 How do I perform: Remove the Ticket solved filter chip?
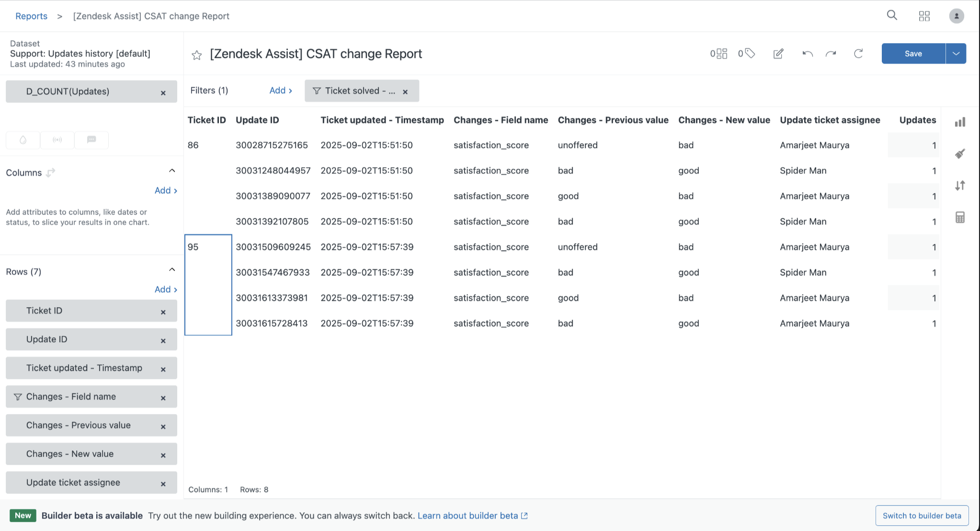click(x=405, y=92)
